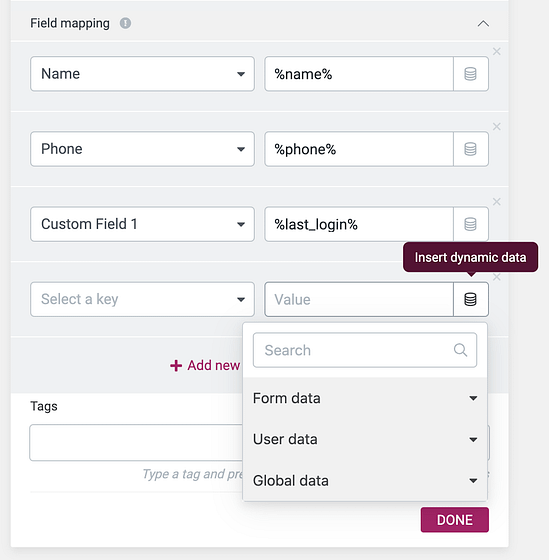Delete the empty Select a key row
The height and width of the screenshot is (560, 549).
click(496, 277)
